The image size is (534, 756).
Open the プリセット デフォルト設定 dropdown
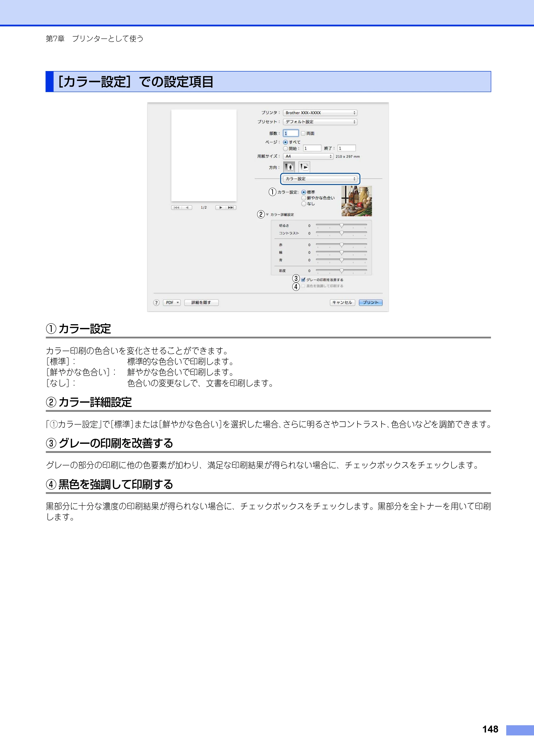320,122
